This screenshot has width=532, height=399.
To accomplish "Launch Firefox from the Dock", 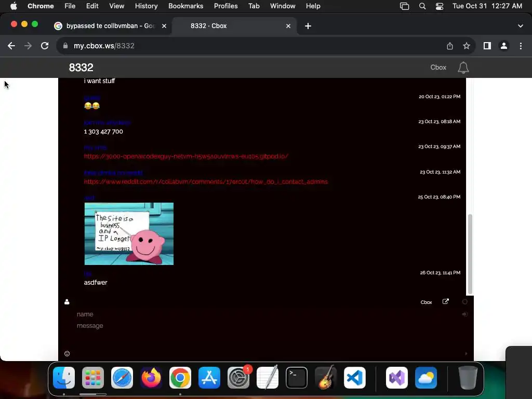I will (x=151, y=378).
